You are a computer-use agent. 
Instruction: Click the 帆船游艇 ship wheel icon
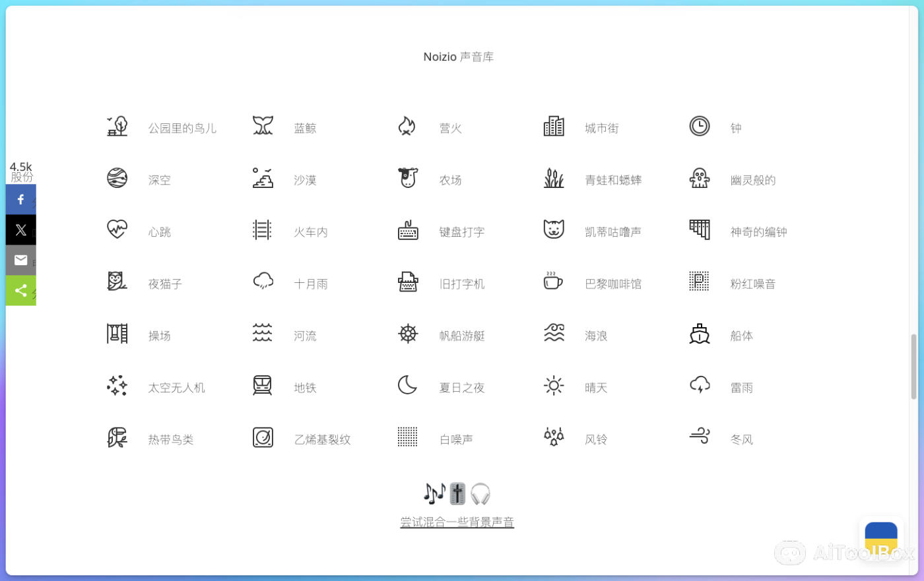408,334
